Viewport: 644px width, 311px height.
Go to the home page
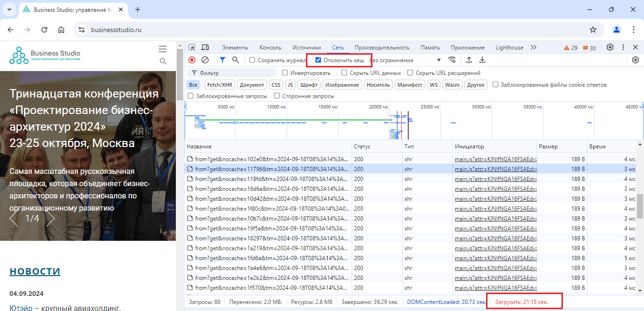point(61,30)
